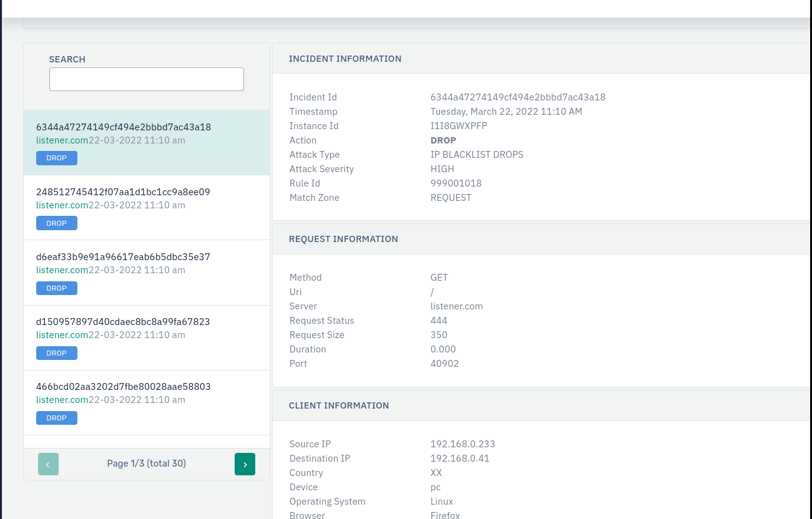
Task: Click Request Size value 350
Action: coord(439,335)
